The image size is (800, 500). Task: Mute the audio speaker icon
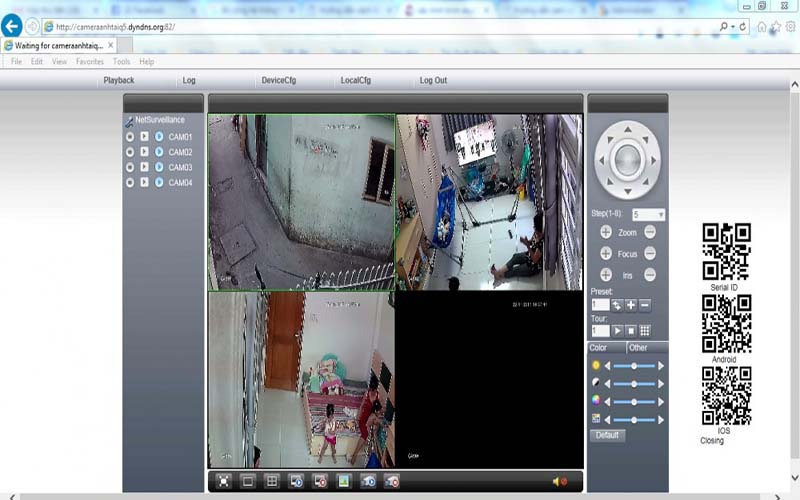(x=559, y=481)
